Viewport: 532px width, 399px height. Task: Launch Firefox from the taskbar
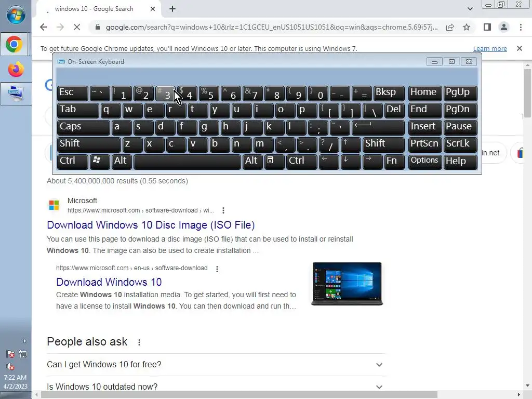pos(16,69)
